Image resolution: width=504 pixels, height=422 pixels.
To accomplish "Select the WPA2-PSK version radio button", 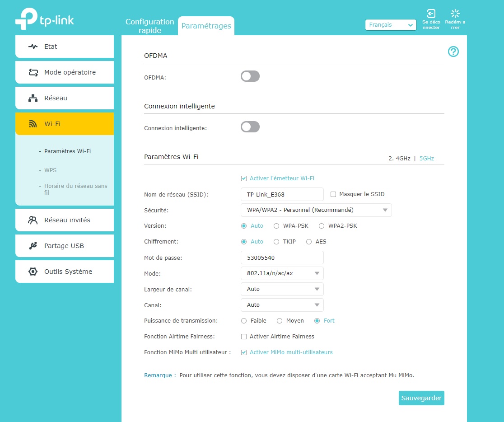I will (x=322, y=226).
